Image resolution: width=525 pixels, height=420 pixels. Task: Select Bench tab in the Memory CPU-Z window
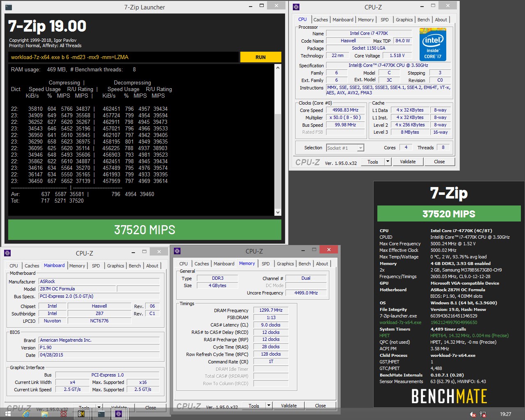(304, 264)
